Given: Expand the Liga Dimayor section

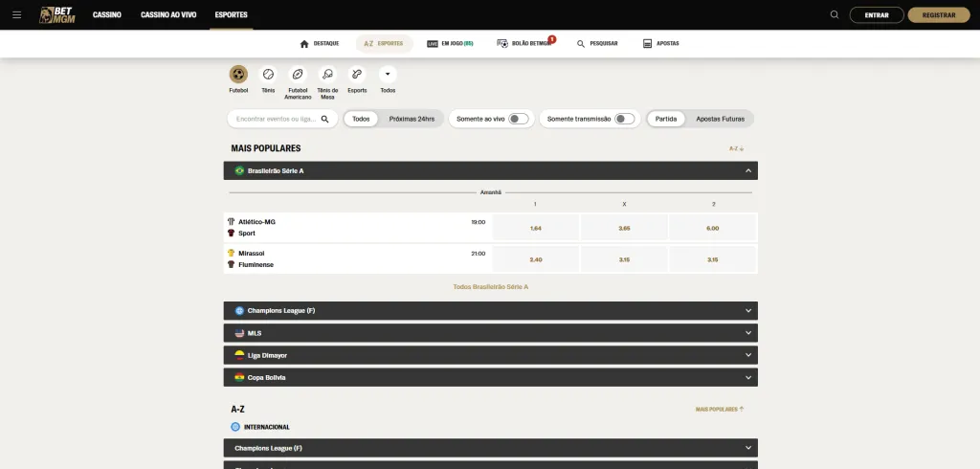Looking at the screenshot, I should point(748,355).
